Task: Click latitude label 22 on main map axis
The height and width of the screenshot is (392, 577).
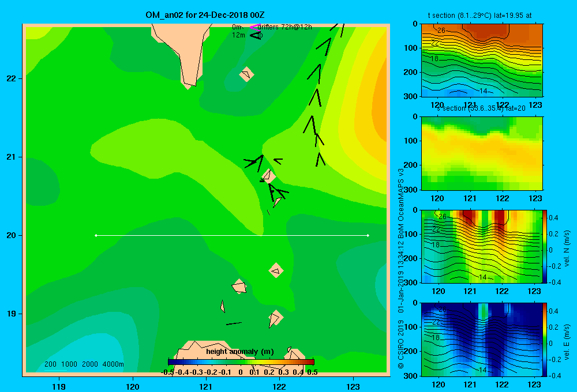Action: (12, 78)
